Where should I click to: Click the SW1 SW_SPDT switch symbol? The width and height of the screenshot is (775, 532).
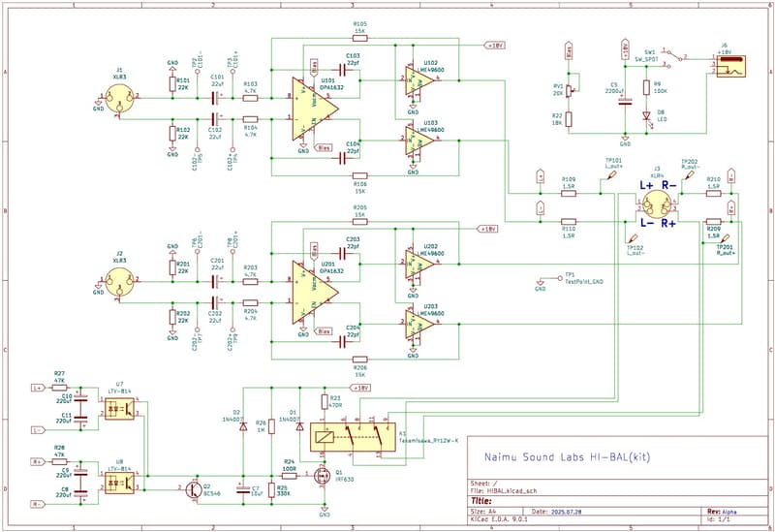pos(665,58)
